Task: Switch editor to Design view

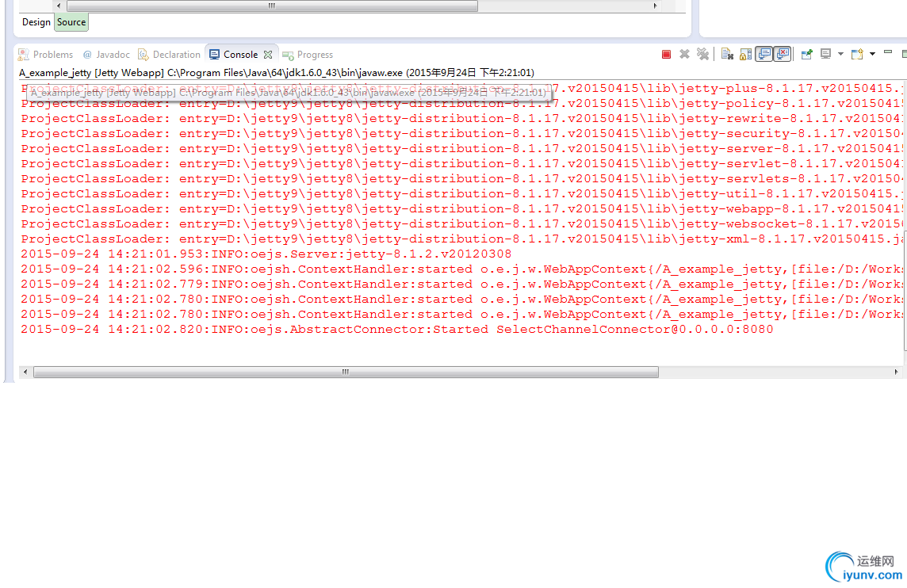Action: pos(36,22)
